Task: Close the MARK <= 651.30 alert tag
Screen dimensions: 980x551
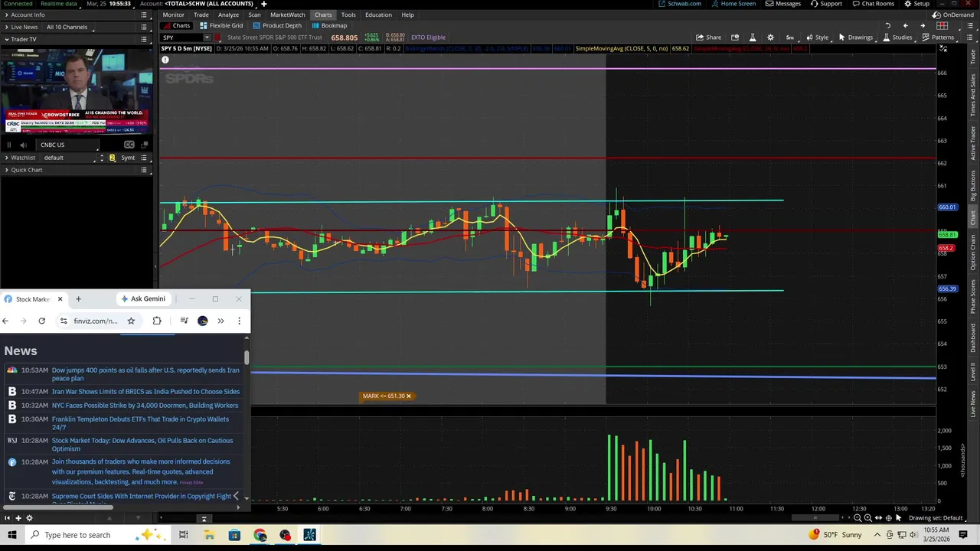Action: (408, 396)
